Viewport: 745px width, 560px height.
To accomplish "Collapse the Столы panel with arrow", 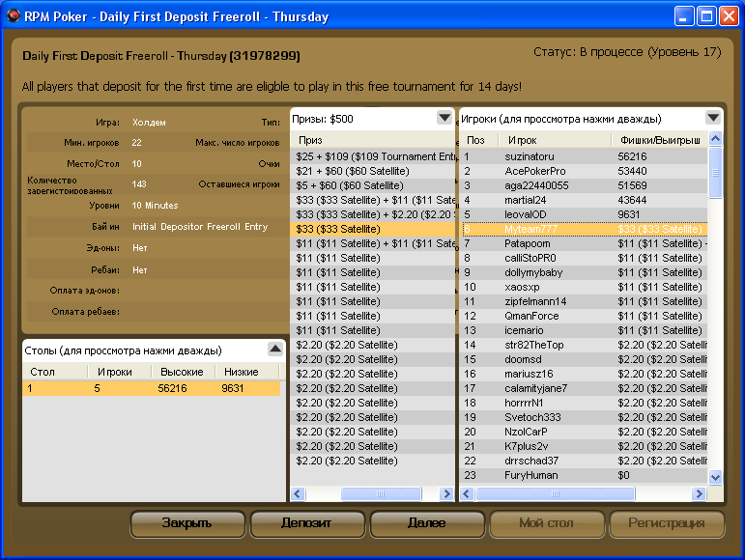I will 275,350.
